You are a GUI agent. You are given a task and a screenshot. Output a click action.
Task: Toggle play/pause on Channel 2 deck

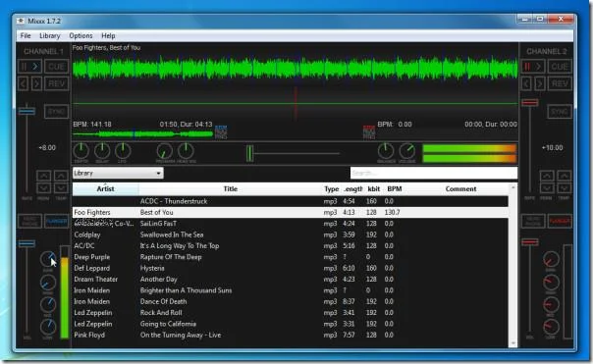pyautogui.click(x=533, y=67)
